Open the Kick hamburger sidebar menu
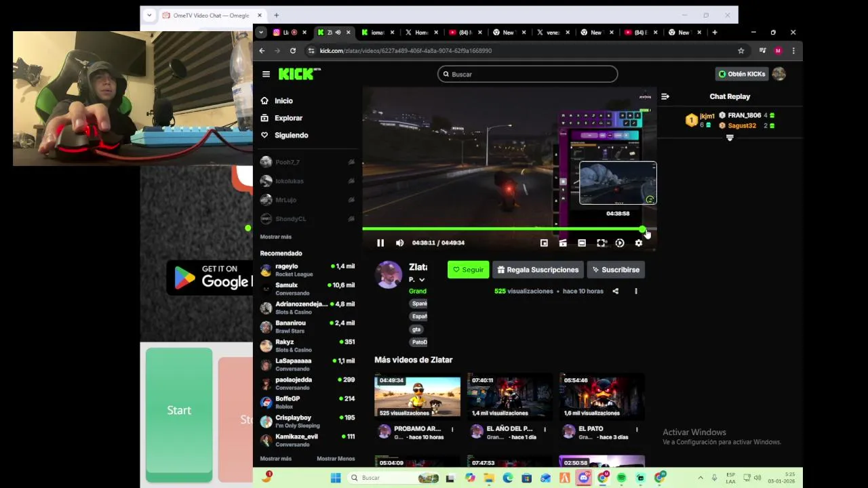Image resolution: width=868 pixels, height=488 pixels. (266, 74)
